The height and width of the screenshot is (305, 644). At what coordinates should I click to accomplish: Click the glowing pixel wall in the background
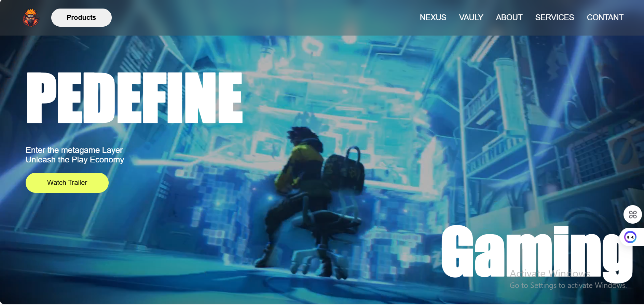point(219,212)
